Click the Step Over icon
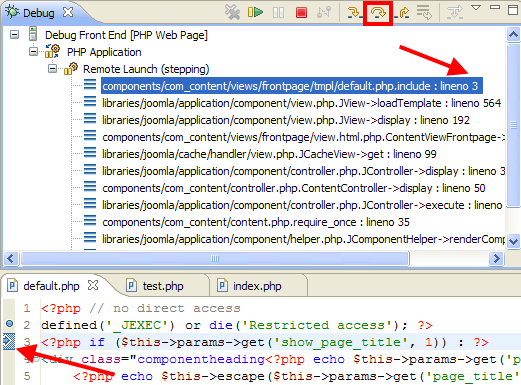The width and height of the screenshot is (521, 385). tap(378, 13)
